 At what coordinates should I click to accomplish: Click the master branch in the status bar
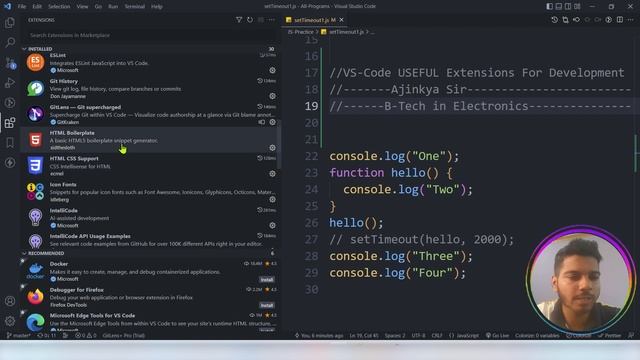coord(19,336)
